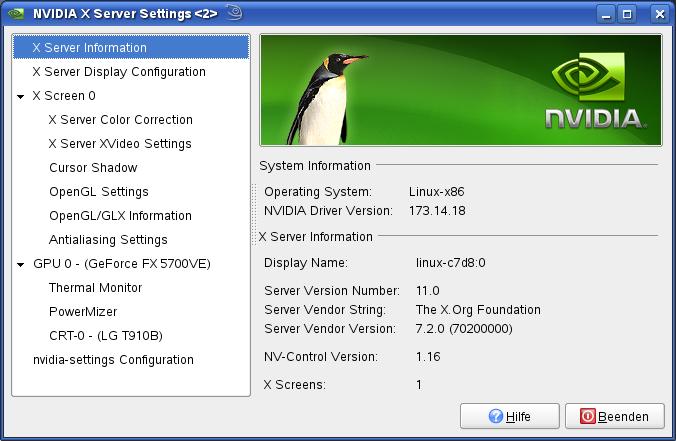
Task: Open nvidia-settings Configuration
Action: click(113, 360)
